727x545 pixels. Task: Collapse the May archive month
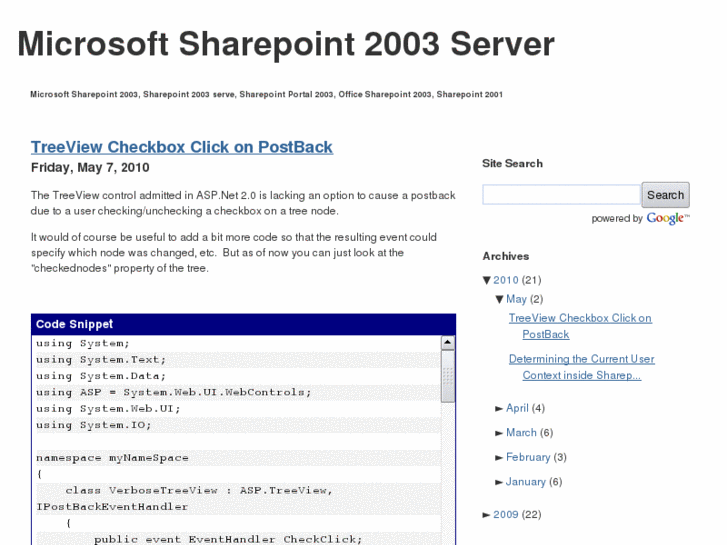[x=499, y=299]
